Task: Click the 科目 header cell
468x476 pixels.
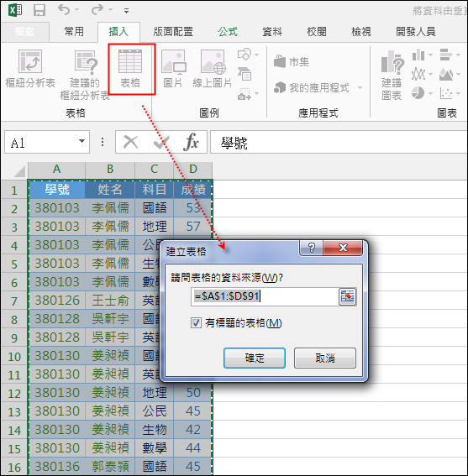Action: [x=154, y=190]
